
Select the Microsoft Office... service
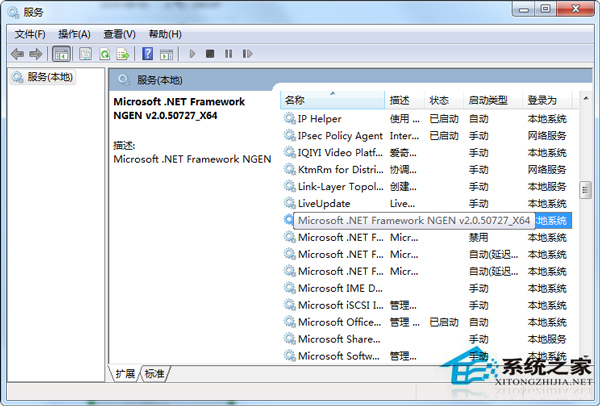click(427, 322)
